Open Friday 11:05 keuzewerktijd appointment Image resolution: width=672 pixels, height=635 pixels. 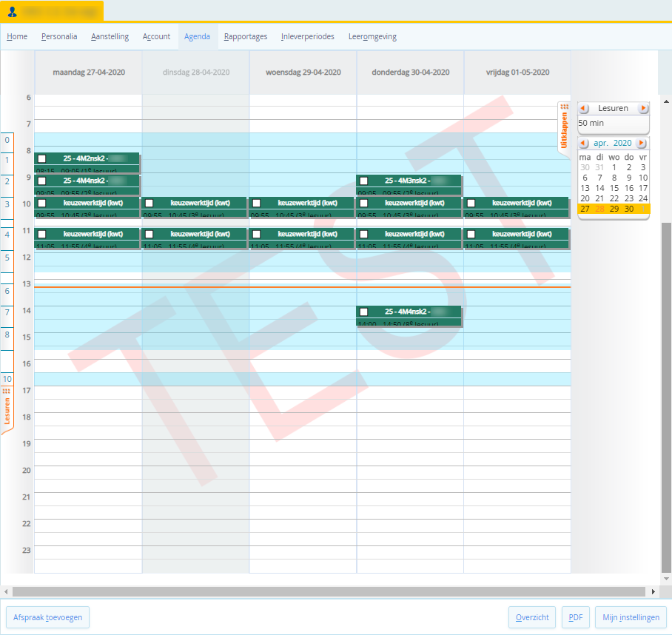tap(517, 238)
